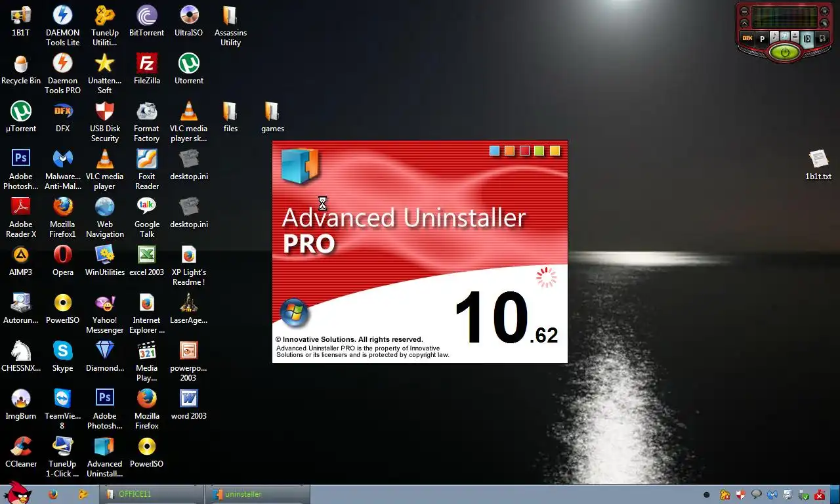840x504 pixels.
Task: Select the AIMP3 desktop icon
Action: pyautogui.click(x=21, y=261)
